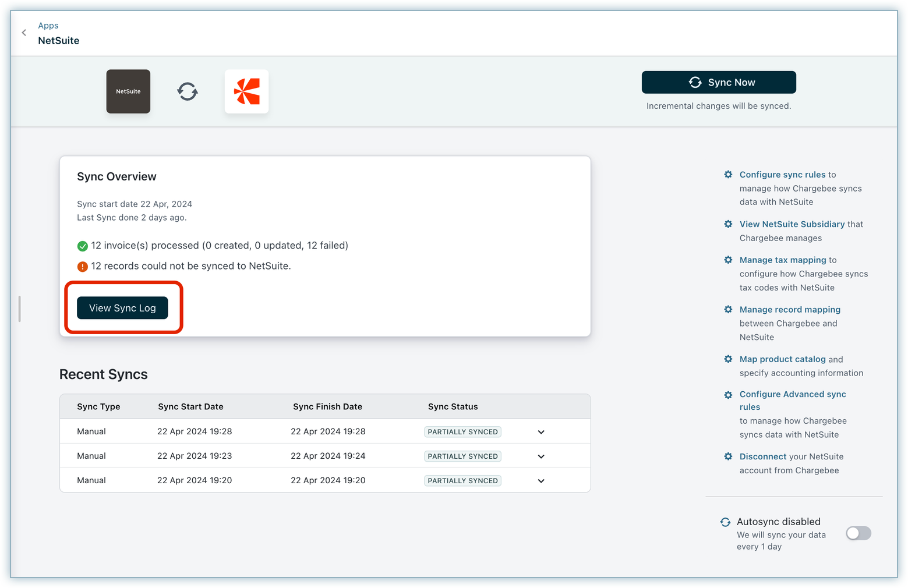Click the gear icon beside Disconnect
The height and width of the screenshot is (588, 908).
click(x=728, y=457)
